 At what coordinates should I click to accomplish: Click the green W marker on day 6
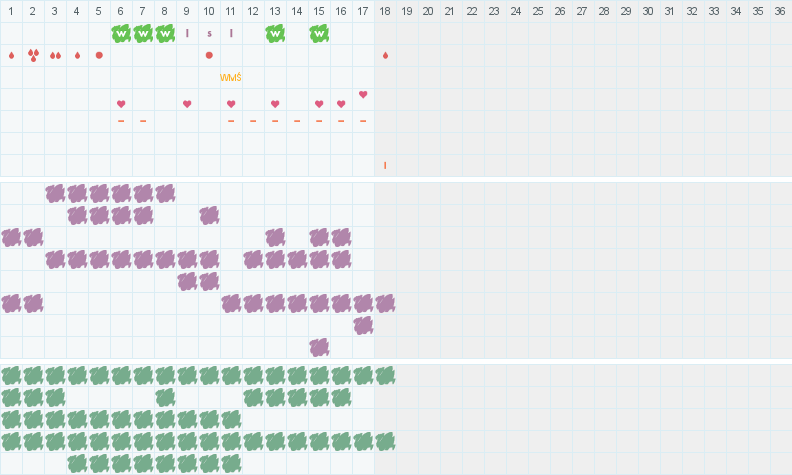pos(121,33)
